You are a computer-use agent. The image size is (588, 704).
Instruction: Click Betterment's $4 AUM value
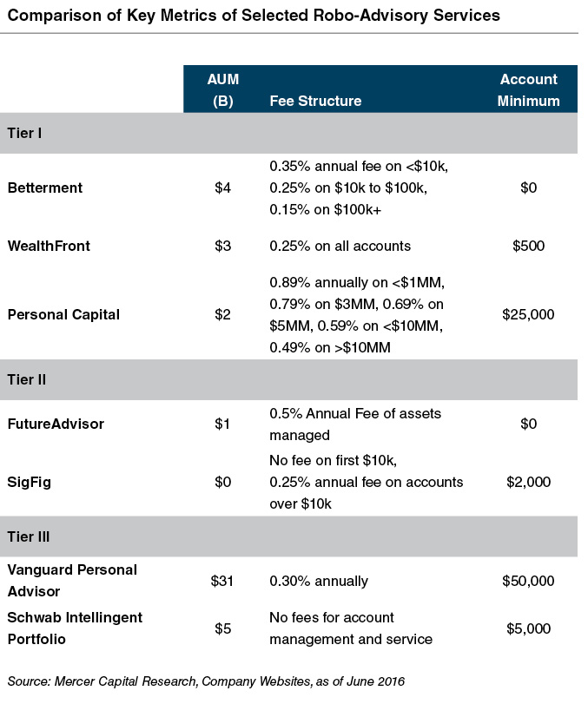[x=224, y=187]
